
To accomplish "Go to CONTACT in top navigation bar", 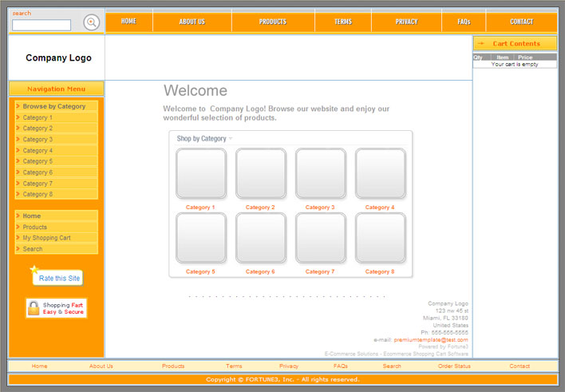I will (521, 22).
